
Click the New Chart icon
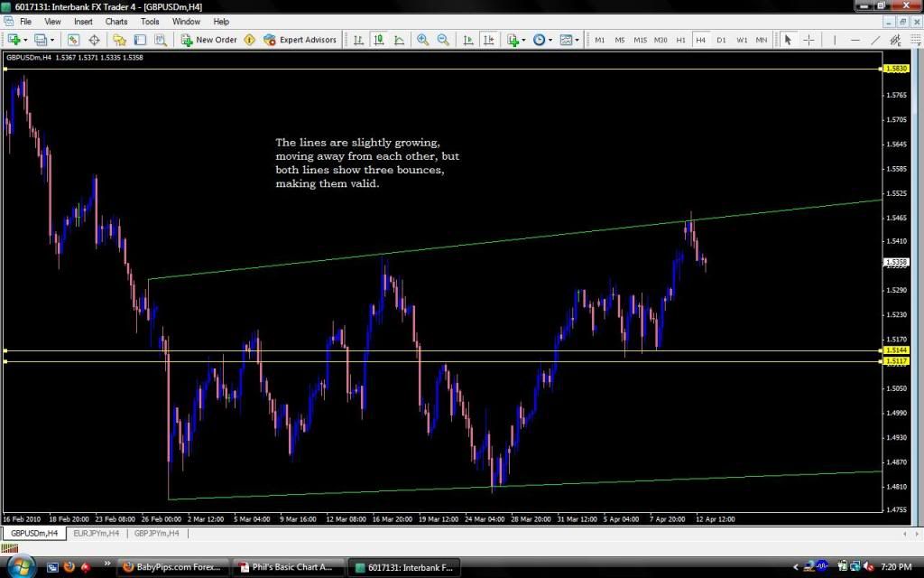tap(14, 40)
